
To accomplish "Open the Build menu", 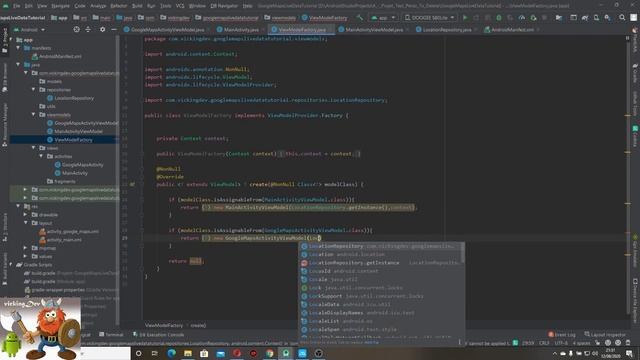I will (137, 6).
